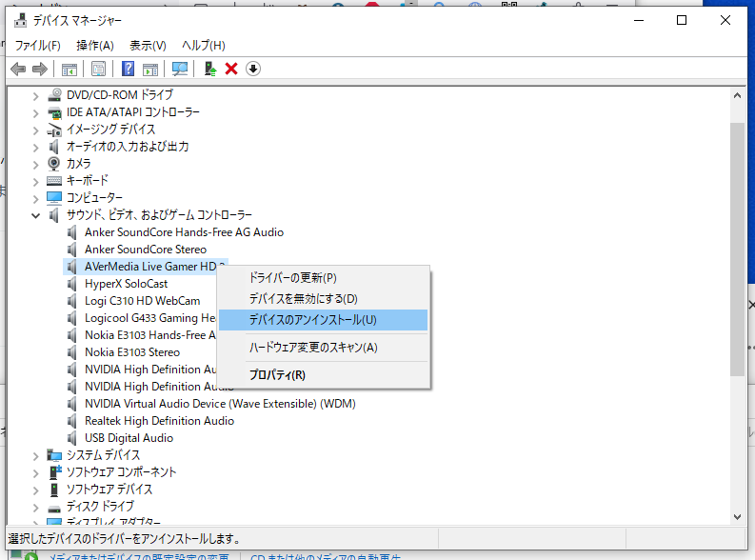Click the down-arrow disable device icon
Viewport: 755px width, 560px height.
pyautogui.click(x=253, y=69)
